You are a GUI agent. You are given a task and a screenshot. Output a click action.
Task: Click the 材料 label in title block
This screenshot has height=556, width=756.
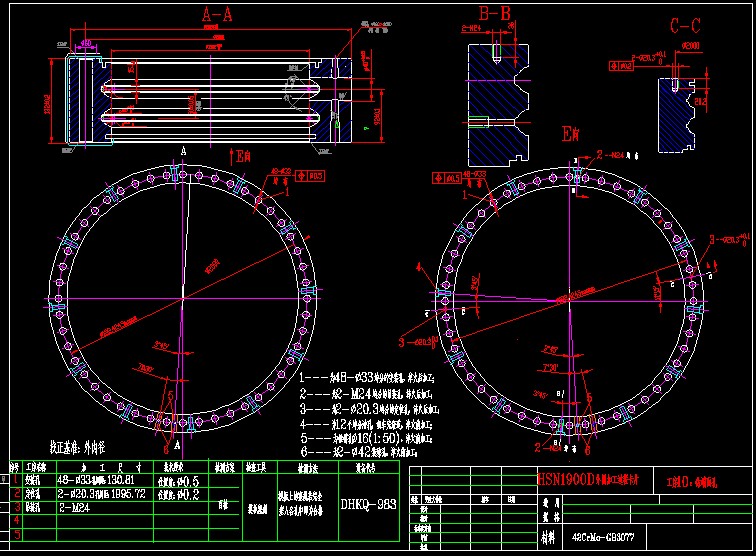[549, 537]
